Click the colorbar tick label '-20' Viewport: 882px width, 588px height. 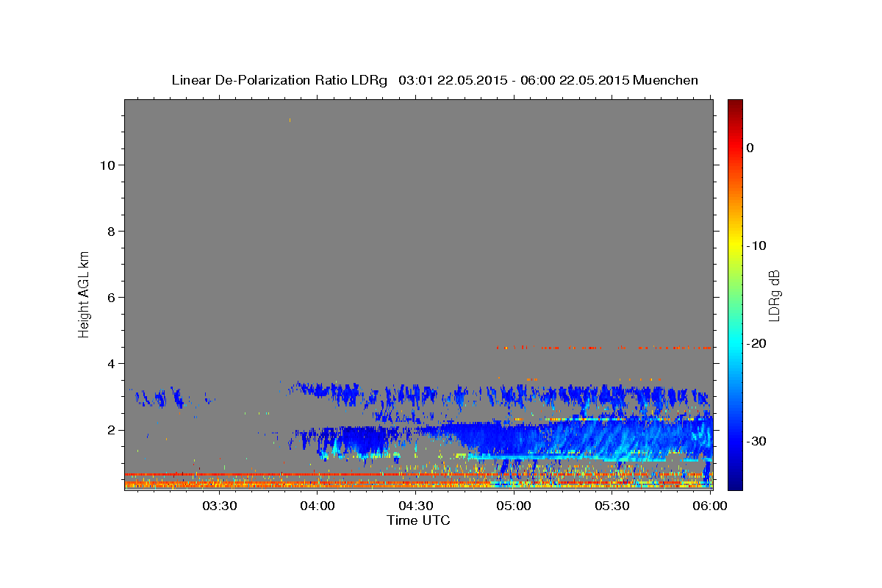tap(757, 343)
